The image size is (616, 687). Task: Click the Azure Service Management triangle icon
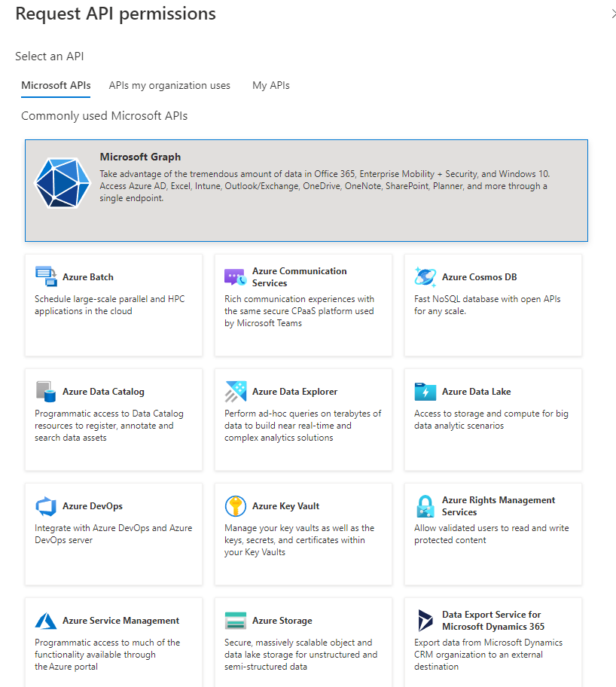46,621
